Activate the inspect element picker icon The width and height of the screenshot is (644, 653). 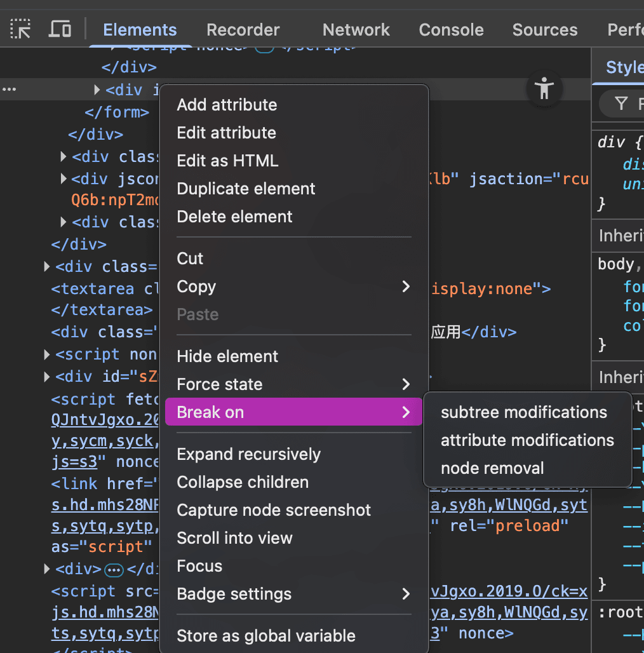coord(20,29)
